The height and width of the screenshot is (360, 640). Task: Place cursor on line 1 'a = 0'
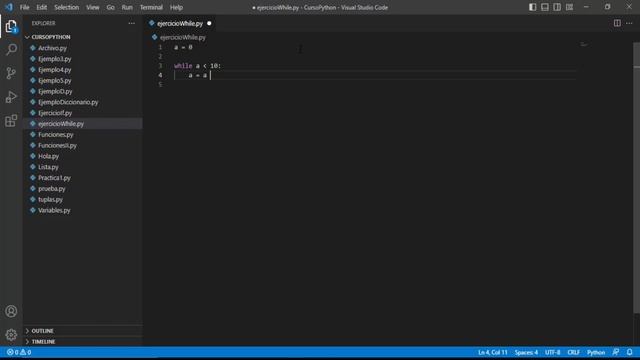click(183, 47)
